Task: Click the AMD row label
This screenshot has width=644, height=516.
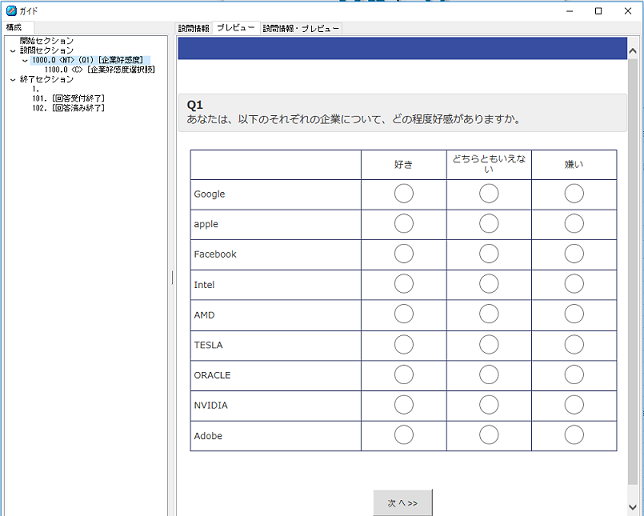Action: (x=204, y=315)
